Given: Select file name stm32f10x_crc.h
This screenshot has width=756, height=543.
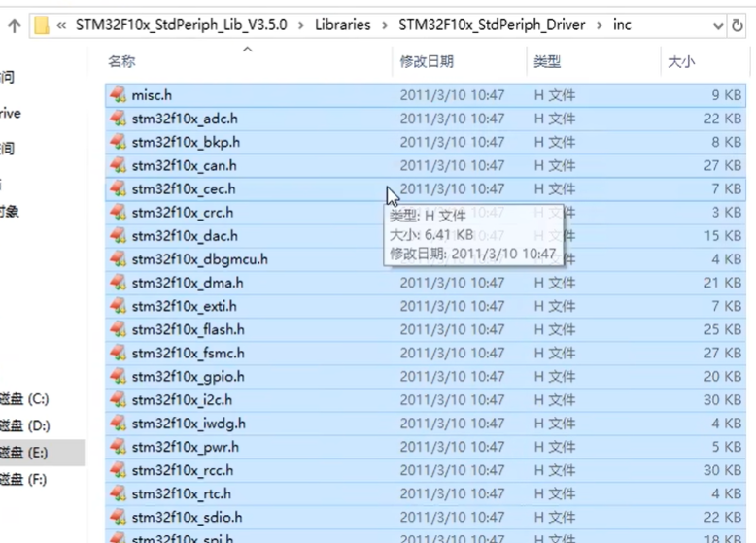Looking at the screenshot, I should 183,213.
